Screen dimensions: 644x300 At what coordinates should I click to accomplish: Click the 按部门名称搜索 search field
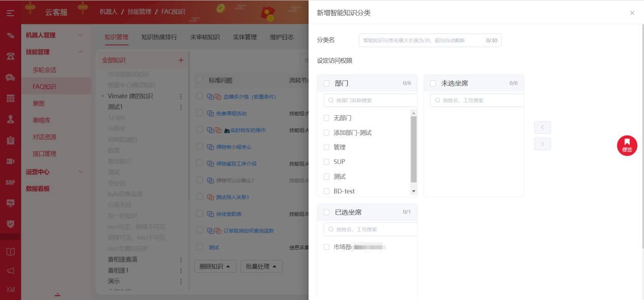[371, 101]
